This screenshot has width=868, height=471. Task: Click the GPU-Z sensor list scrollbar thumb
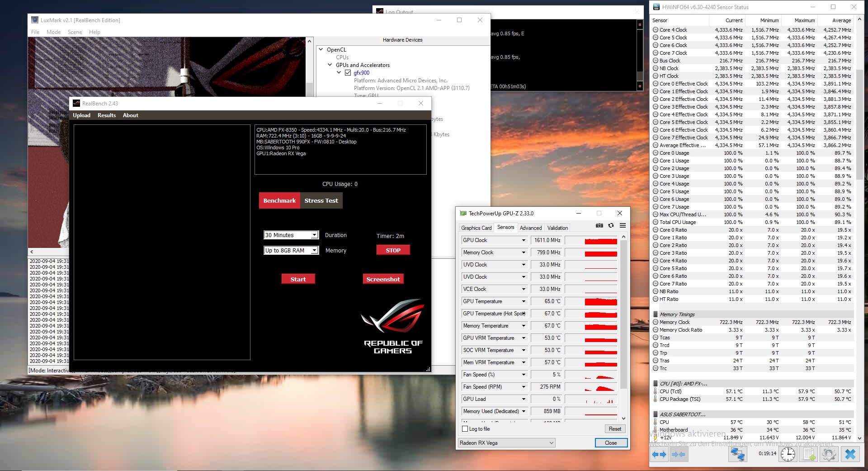point(623,314)
